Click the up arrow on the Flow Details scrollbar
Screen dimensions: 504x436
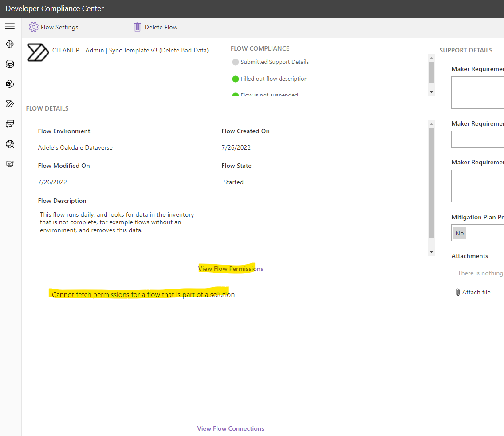tap(431, 124)
